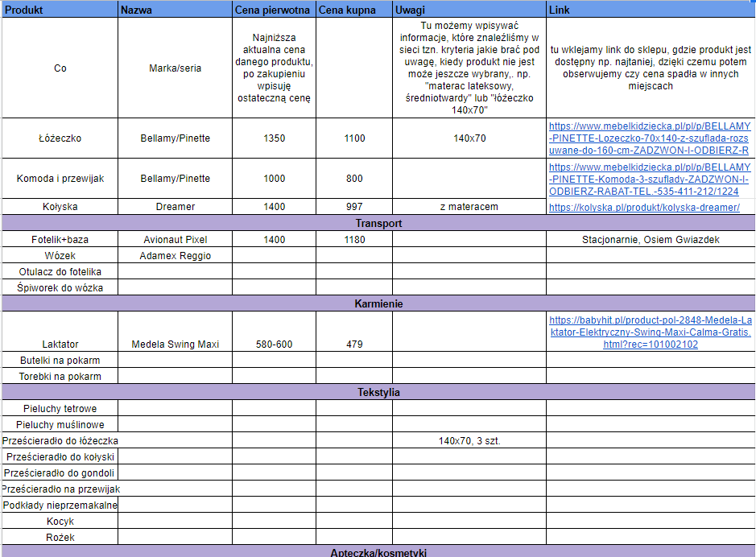Select the Prześcieradło do kołyski cell

tap(60, 456)
